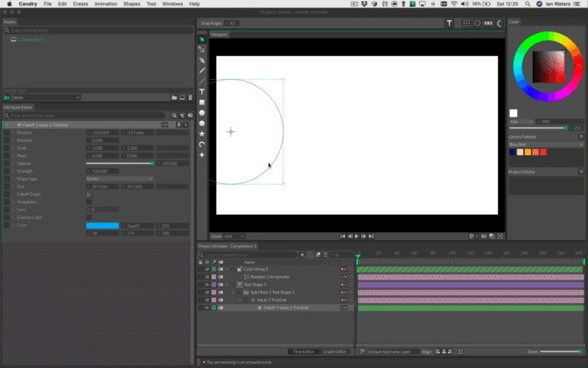Click the Align button in timeline footer
Viewport: 588px width, 368px height.
click(427, 350)
